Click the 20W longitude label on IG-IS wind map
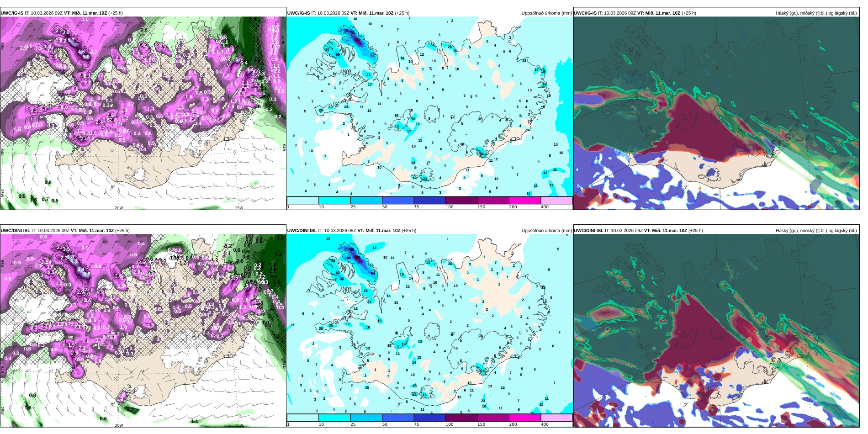 [119, 208]
